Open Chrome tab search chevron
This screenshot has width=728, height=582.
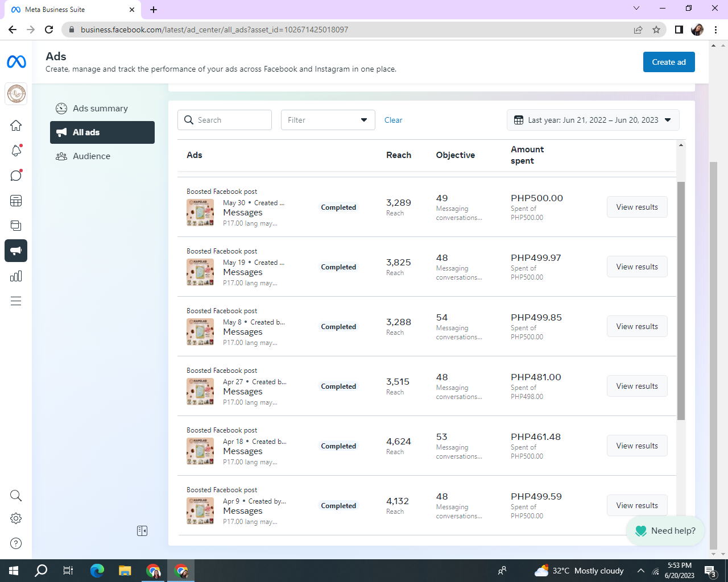pyautogui.click(x=636, y=9)
